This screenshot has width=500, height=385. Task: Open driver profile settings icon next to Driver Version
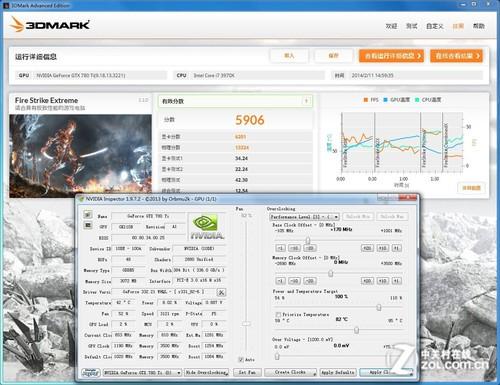tap(221, 292)
